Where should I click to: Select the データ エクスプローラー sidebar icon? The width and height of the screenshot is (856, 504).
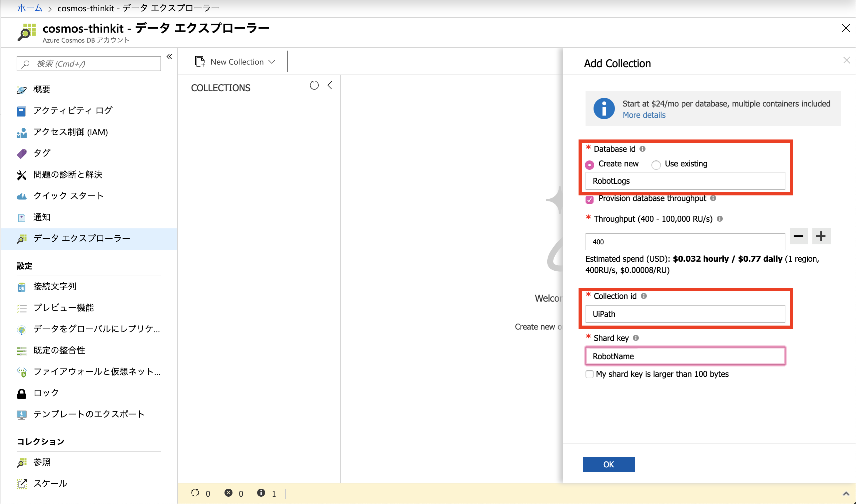pyautogui.click(x=21, y=239)
